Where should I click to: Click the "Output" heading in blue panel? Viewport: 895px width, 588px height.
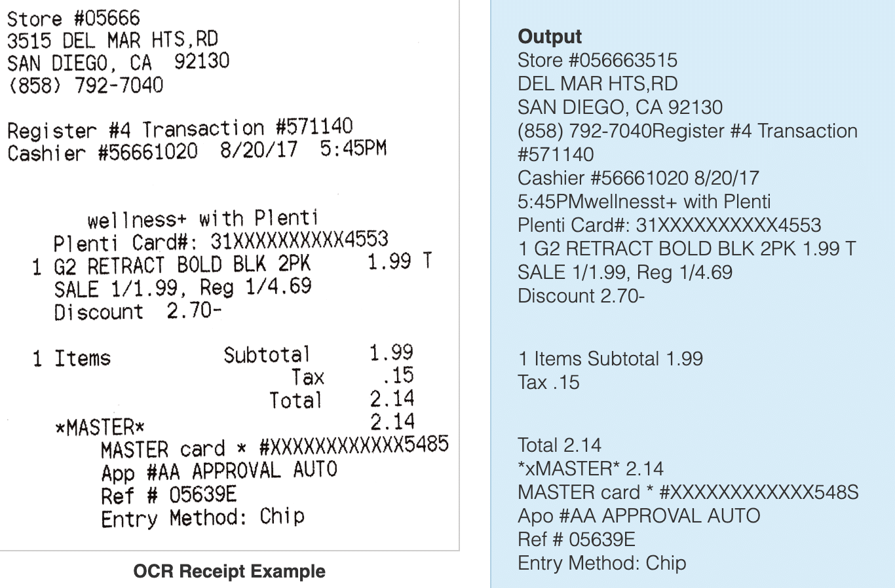[549, 37]
